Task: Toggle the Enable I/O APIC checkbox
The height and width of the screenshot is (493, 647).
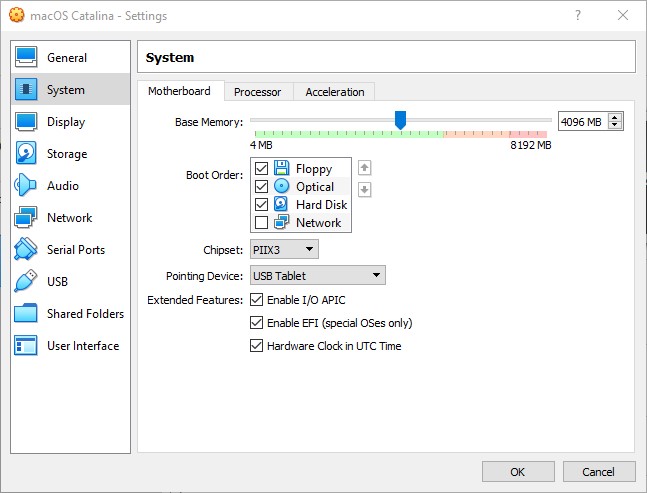Action: pyautogui.click(x=256, y=300)
